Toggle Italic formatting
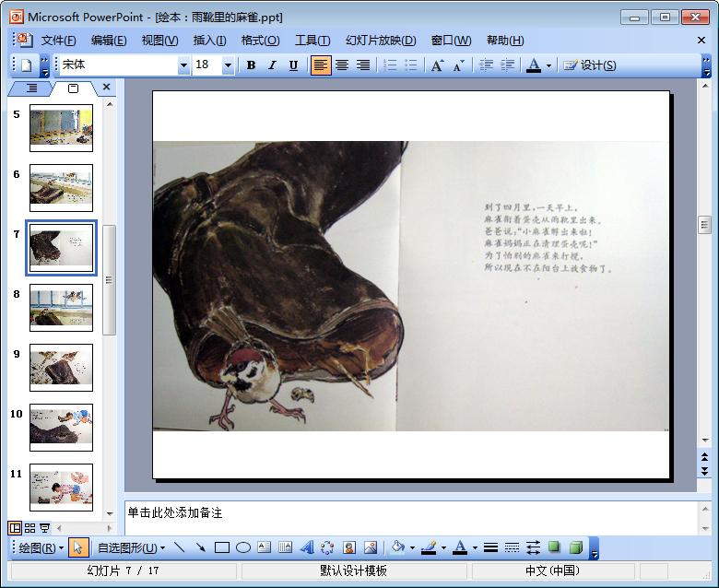This screenshot has height=588, width=719. coord(272,65)
